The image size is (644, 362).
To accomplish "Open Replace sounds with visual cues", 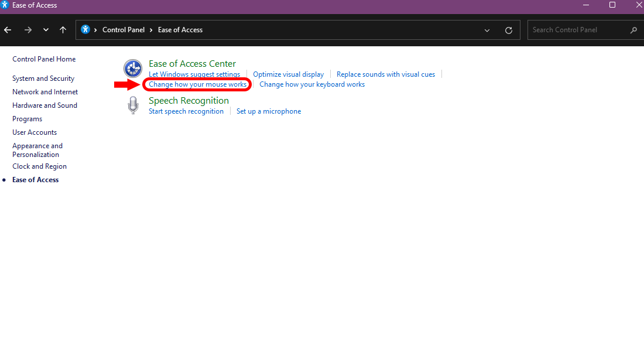I will [386, 74].
